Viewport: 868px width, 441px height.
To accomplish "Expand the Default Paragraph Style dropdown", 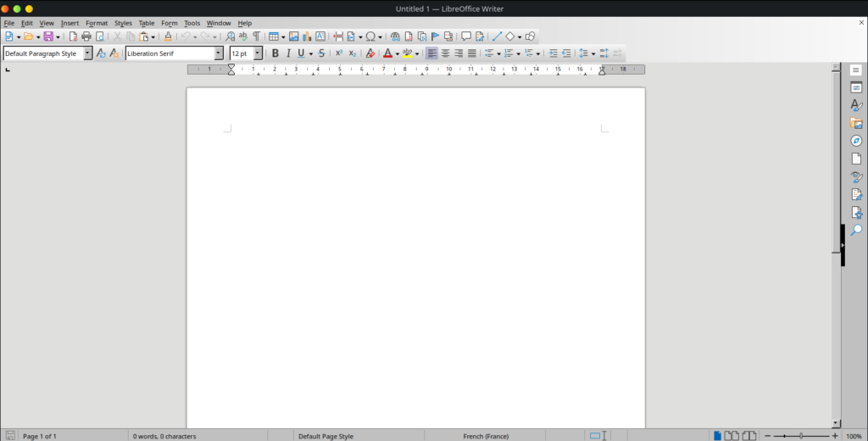I will 87,53.
